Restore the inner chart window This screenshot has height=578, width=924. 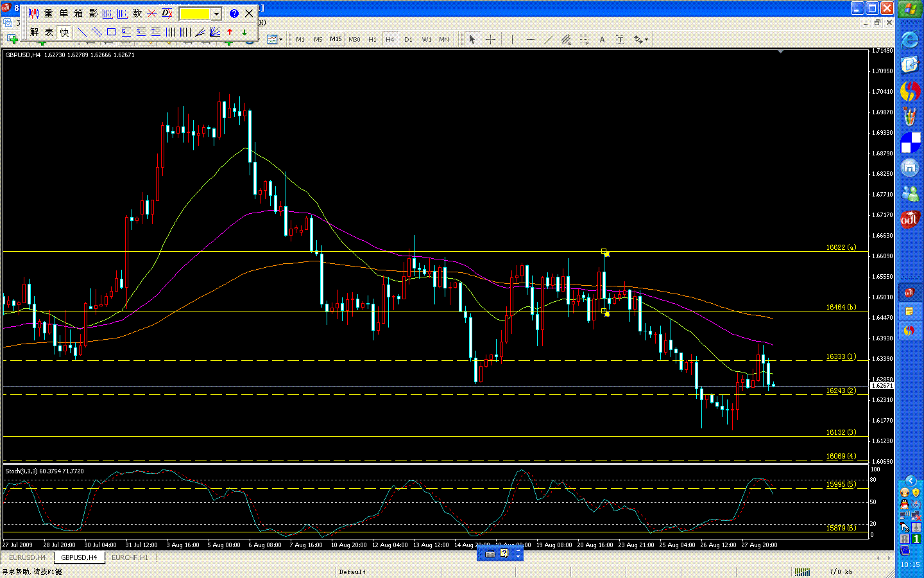(878, 22)
